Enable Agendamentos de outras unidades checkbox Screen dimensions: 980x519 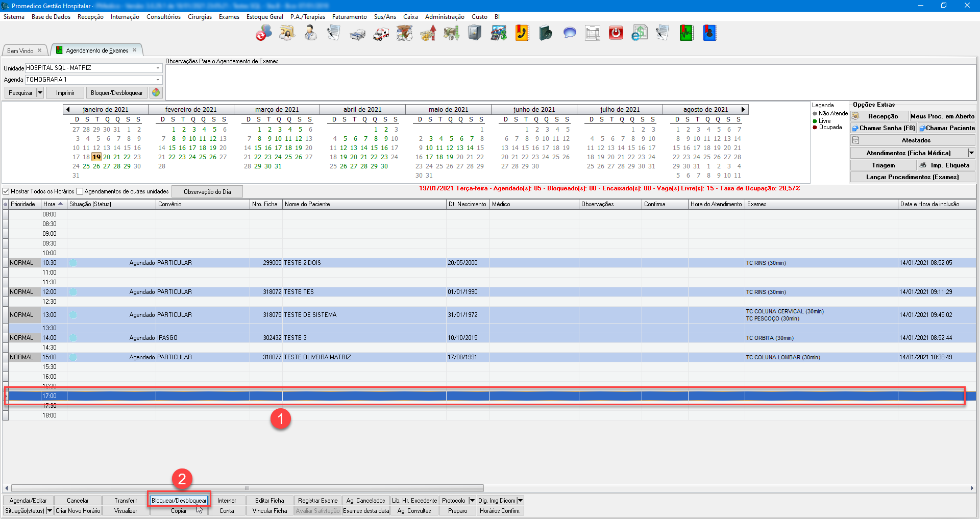click(x=80, y=191)
